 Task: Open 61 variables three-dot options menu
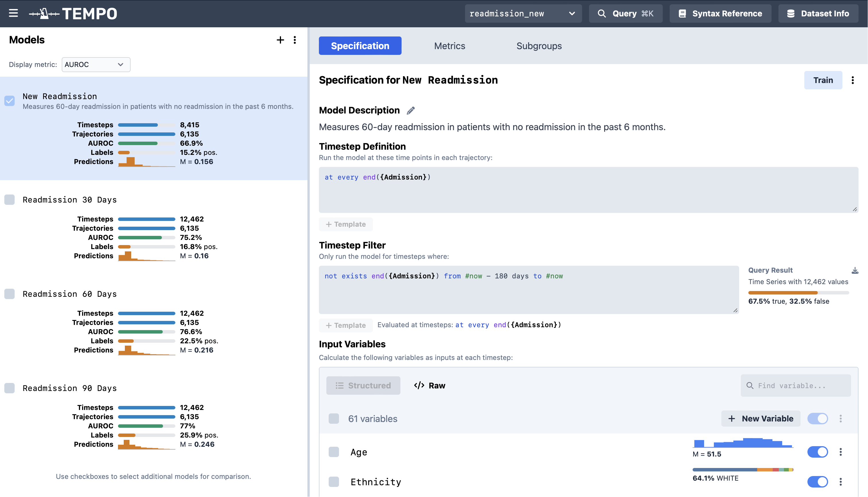coord(840,419)
